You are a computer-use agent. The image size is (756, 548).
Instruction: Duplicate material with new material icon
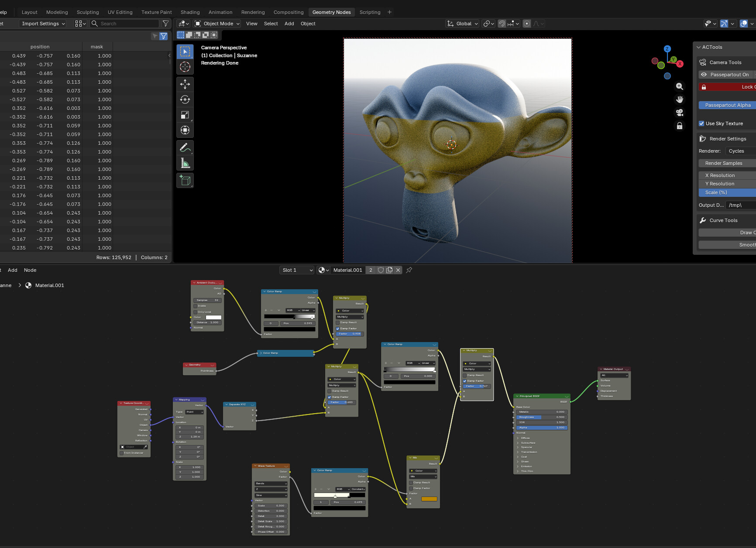389,270
